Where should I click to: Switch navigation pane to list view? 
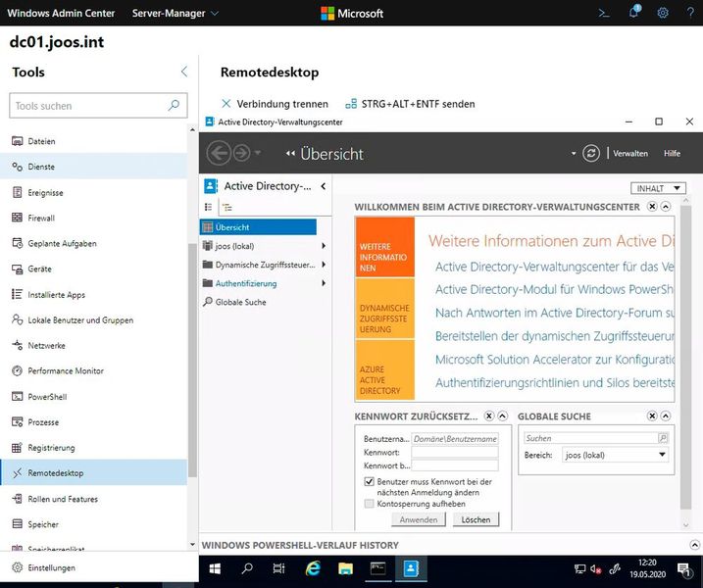pos(209,207)
